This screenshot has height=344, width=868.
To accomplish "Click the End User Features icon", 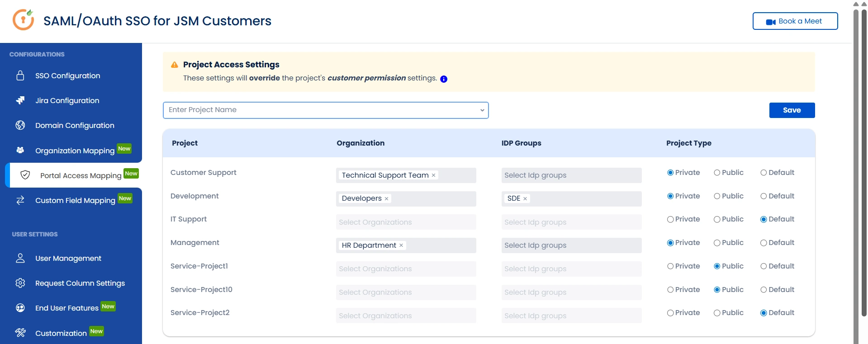I will pyautogui.click(x=20, y=308).
